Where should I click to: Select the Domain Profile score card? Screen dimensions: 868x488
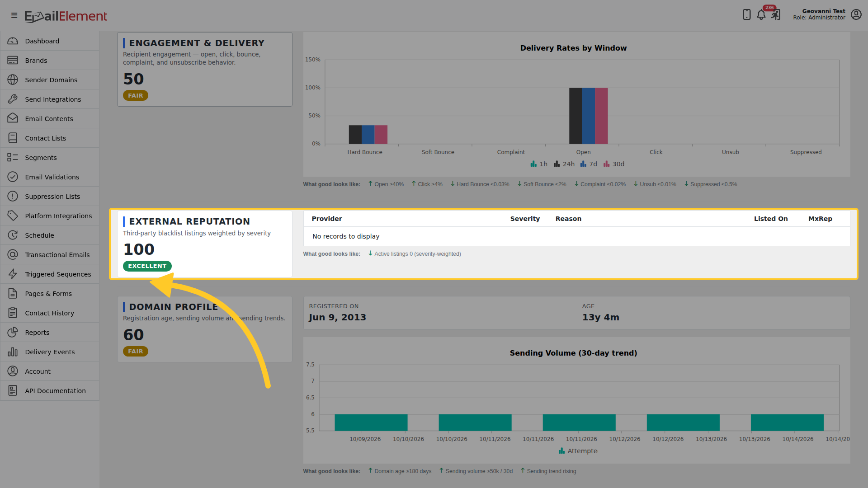tap(205, 329)
